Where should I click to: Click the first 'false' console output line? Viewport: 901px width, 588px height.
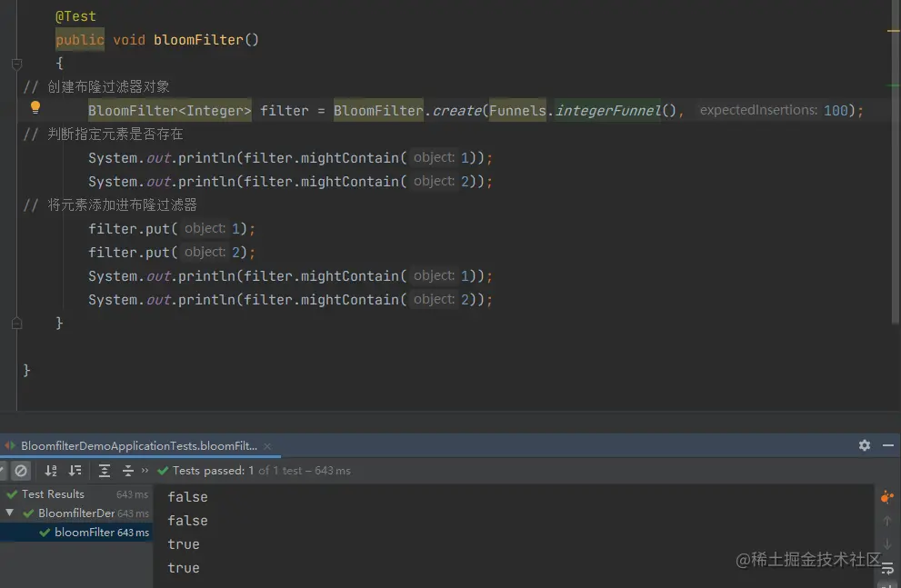187,497
